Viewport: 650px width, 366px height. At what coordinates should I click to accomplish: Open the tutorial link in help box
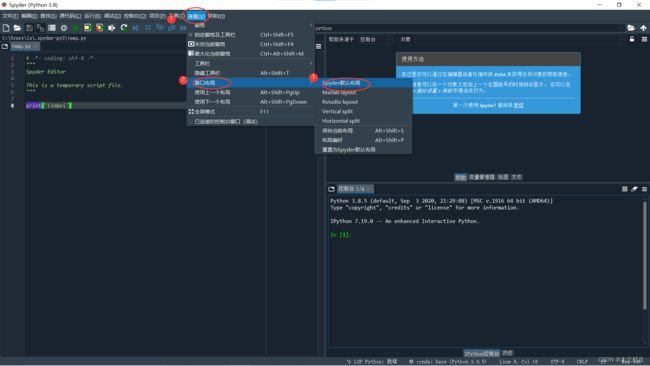point(518,105)
